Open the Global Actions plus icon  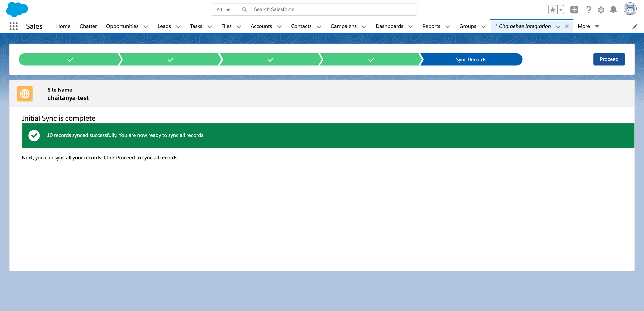tap(574, 10)
